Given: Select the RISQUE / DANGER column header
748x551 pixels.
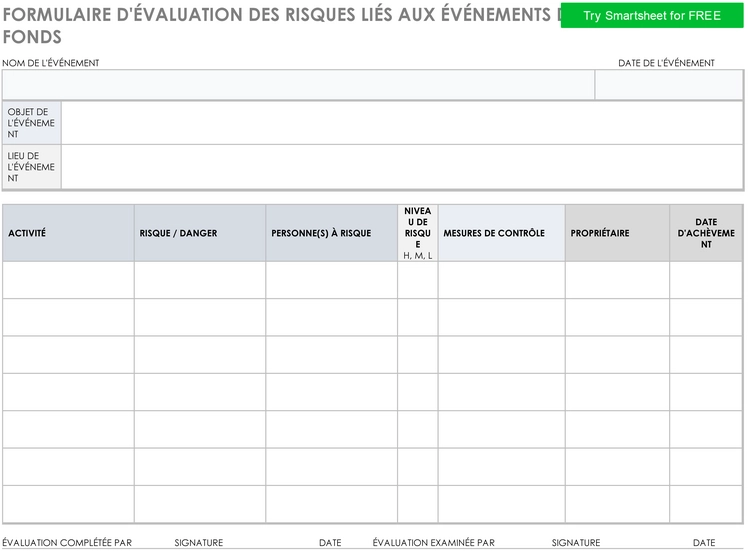Looking at the screenshot, I should tap(200, 233).
